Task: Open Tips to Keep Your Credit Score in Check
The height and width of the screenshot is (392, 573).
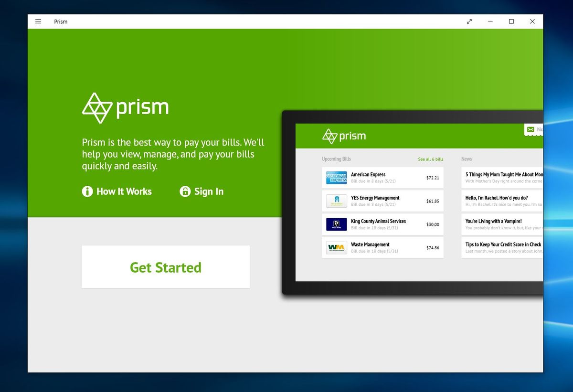Action: tap(502, 244)
